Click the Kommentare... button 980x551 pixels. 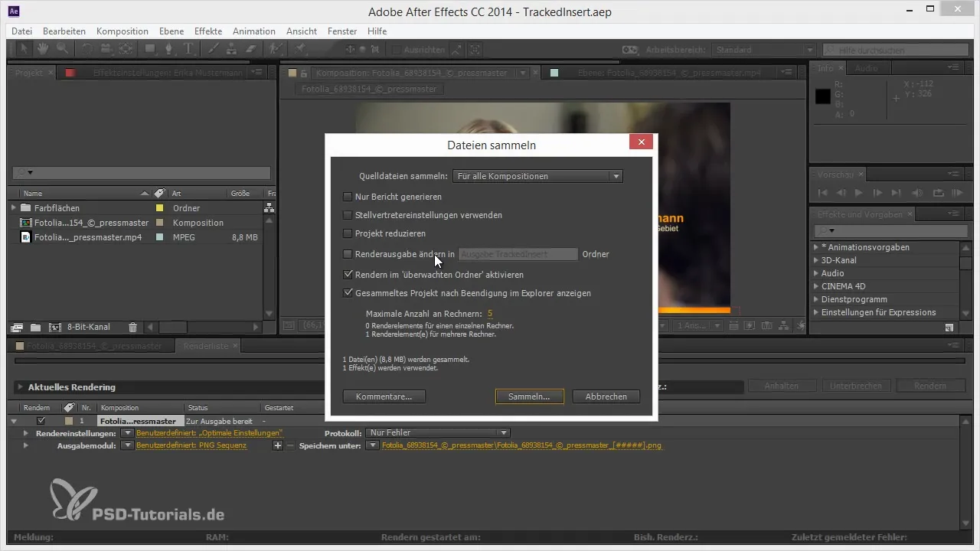(x=384, y=396)
